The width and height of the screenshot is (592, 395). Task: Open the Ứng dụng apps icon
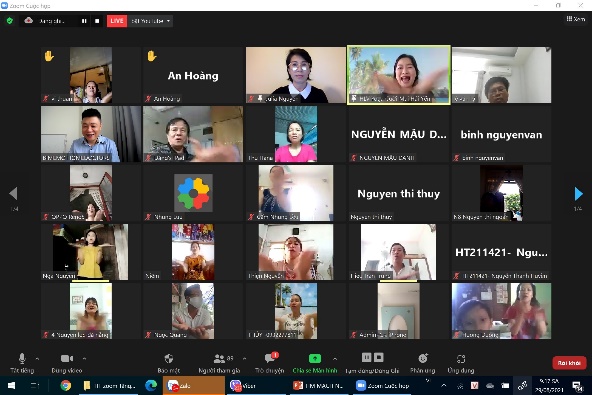tap(461, 358)
